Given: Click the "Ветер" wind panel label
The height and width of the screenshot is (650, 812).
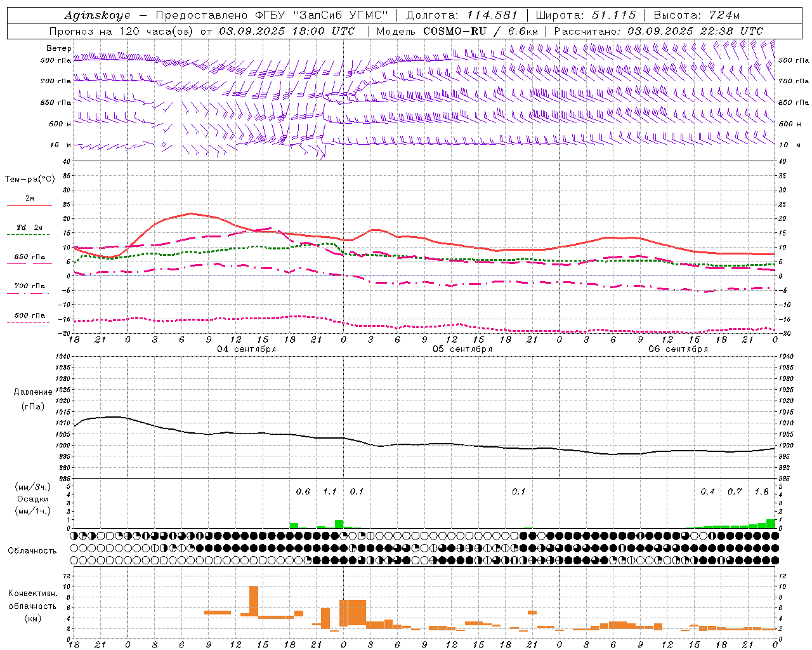Looking at the screenshot, I should point(59,48).
